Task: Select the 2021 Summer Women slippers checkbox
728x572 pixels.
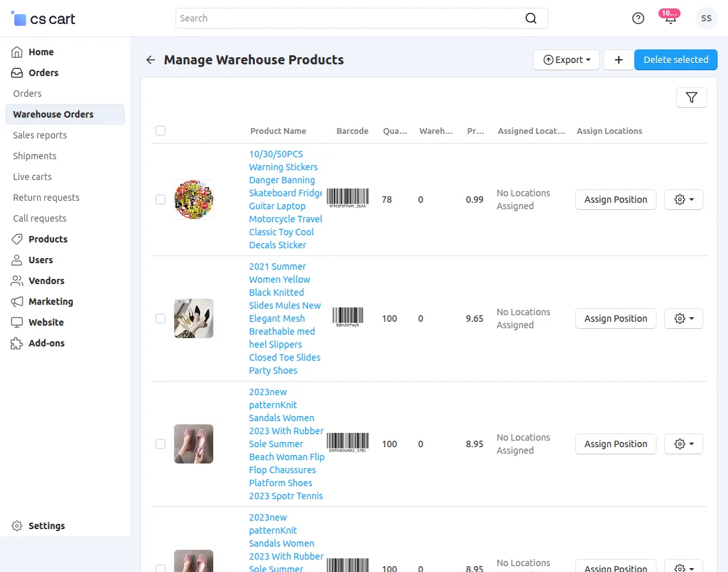Action: pos(161,318)
